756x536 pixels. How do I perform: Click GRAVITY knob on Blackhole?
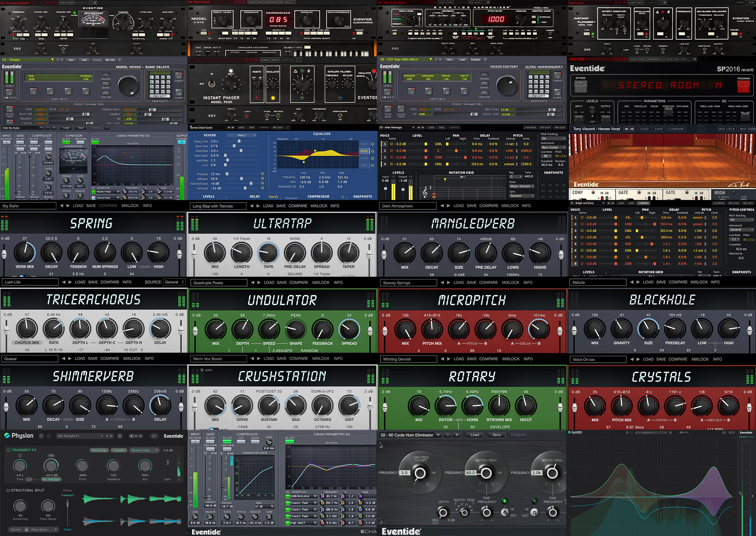pos(621,329)
